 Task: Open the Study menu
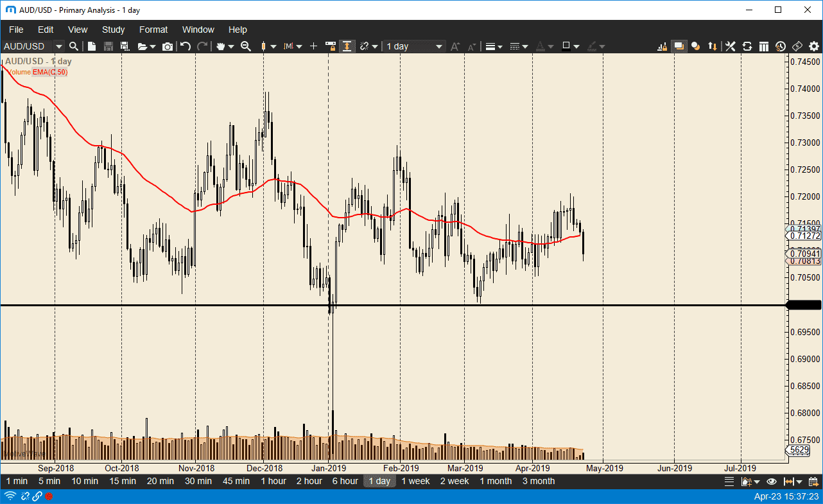coord(113,30)
